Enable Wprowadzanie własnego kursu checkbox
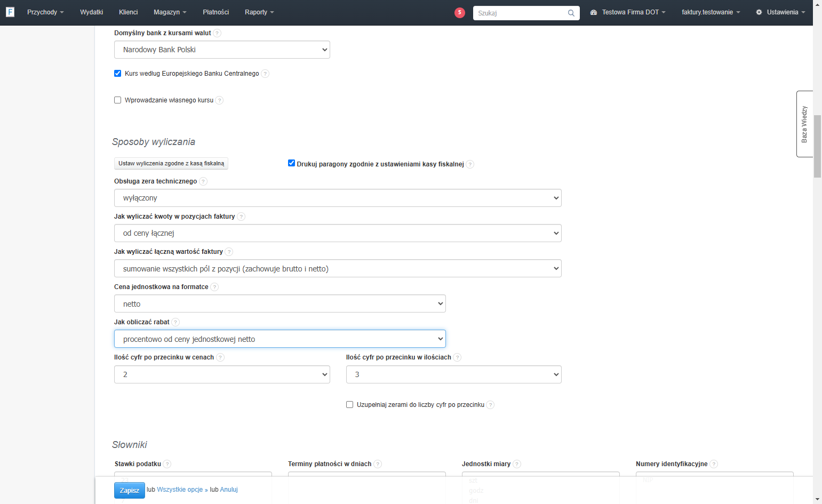 117,100
